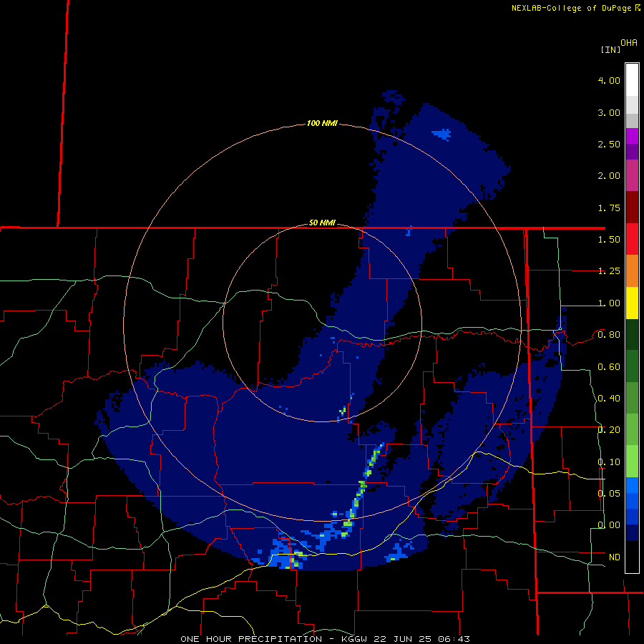Click the 0.10 legend value
Screen dimensions: 644x644
click(609, 462)
